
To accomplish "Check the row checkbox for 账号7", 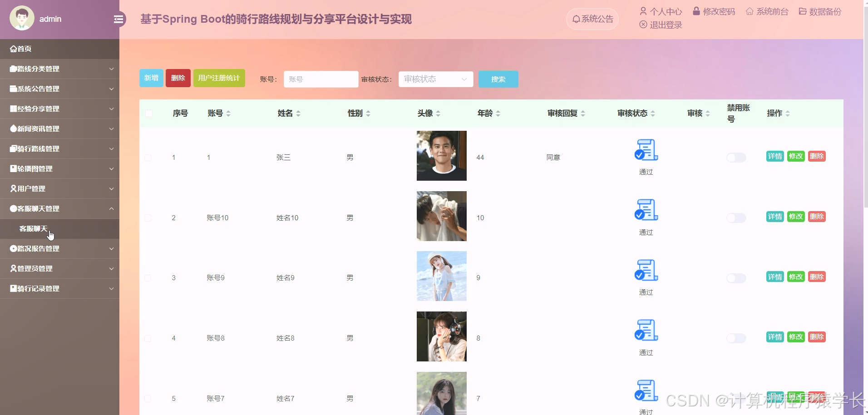I will pyautogui.click(x=148, y=399).
